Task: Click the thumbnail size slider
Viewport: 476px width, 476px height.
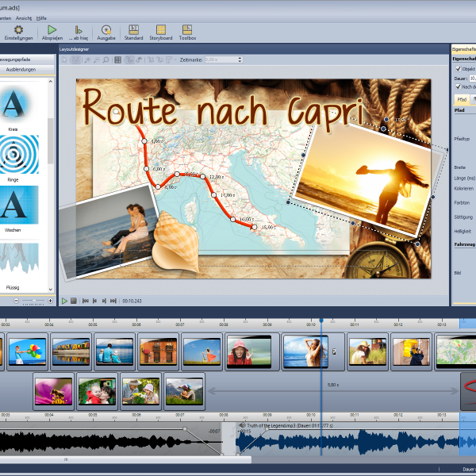Action: [x=33, y=301]
